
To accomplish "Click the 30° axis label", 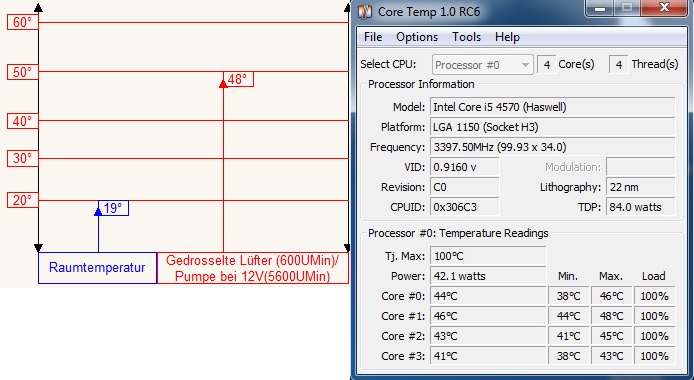I will pyautogui.click(x=23, y=158).
